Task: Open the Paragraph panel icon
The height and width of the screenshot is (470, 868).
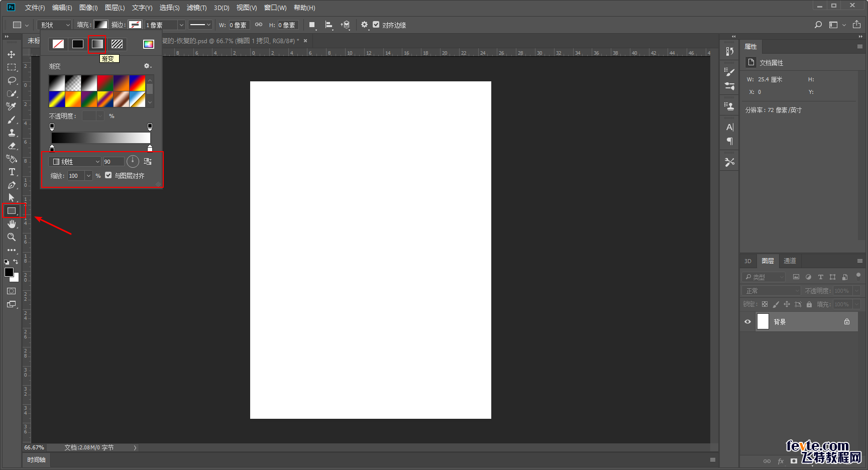Action: click(730, 142)
